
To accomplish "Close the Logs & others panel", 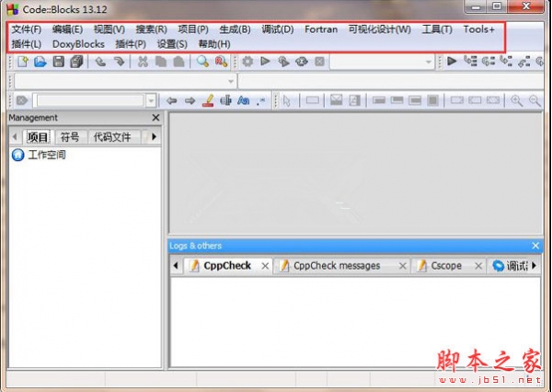I will [x=535, y=246].
